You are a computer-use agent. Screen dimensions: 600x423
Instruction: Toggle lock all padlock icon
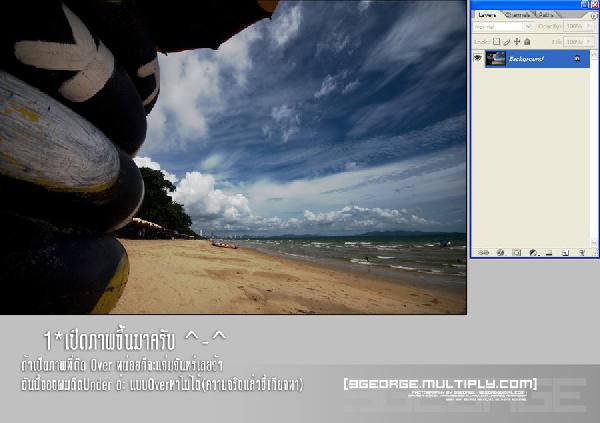tap(527, 41)
